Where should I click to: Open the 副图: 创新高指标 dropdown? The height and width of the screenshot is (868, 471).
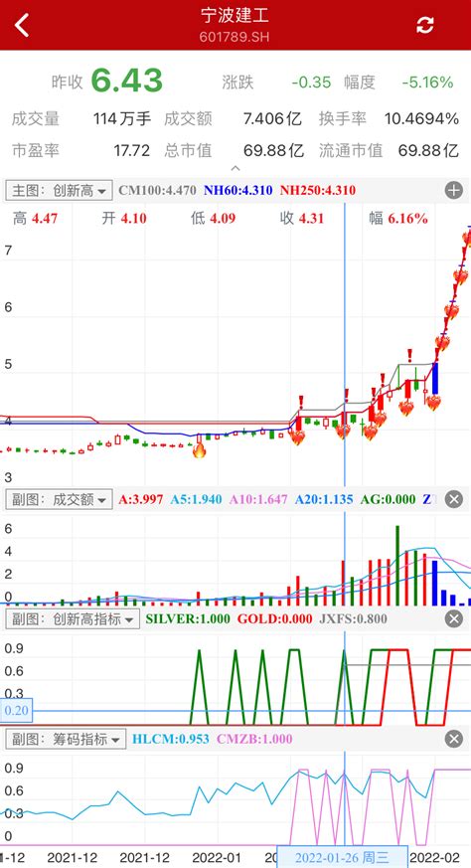(72, 618)
